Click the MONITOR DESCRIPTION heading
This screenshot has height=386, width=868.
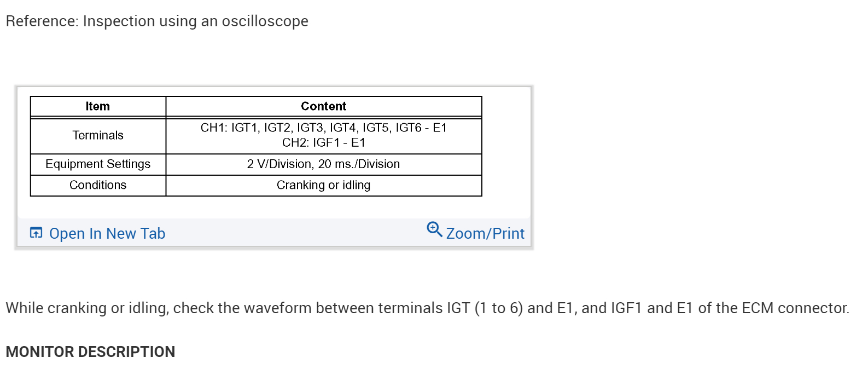coord(90,352)
